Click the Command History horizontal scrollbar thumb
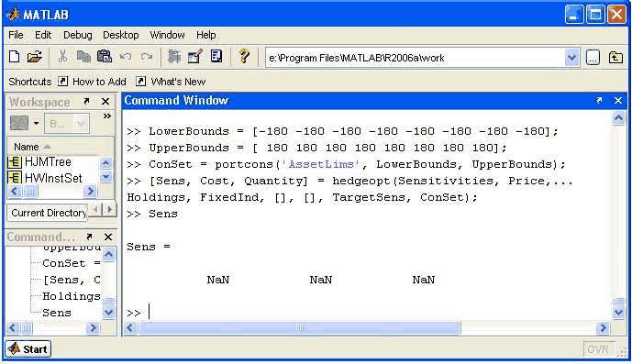632x364 pixels. tap(27, 328)
